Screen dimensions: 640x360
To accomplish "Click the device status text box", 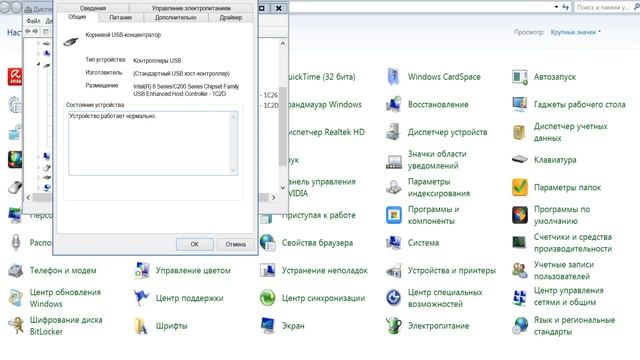I will pos(153,143).
